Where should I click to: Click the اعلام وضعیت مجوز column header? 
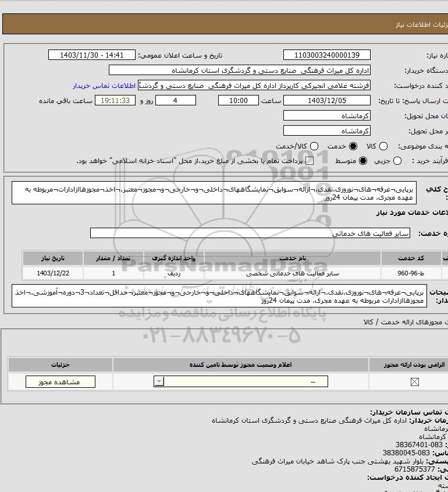tap(240, 364)
